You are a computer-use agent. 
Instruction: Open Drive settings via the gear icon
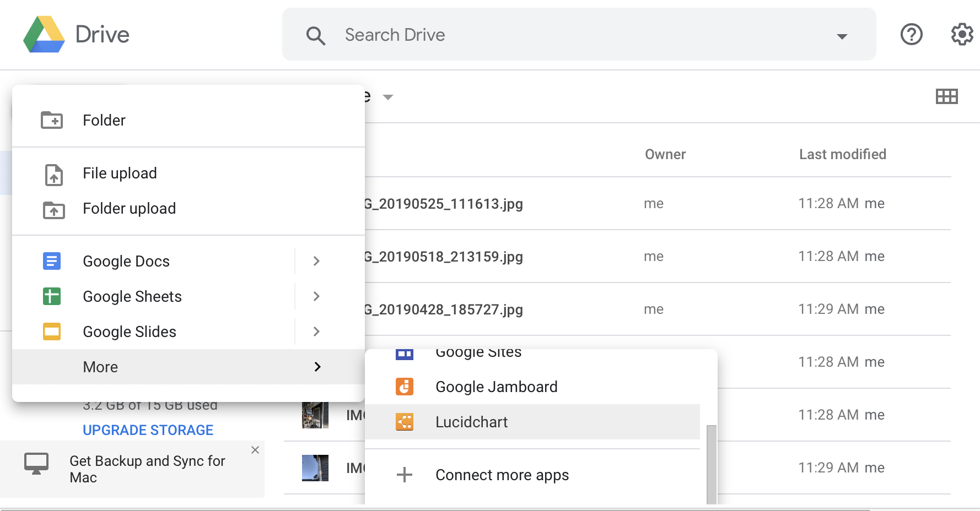tap(961, 34)
